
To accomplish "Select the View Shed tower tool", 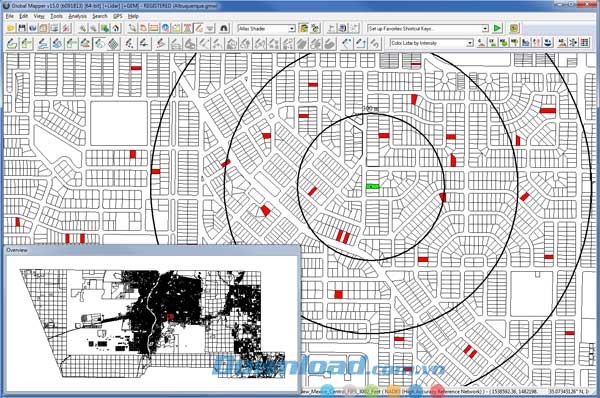I will point(188,28).
